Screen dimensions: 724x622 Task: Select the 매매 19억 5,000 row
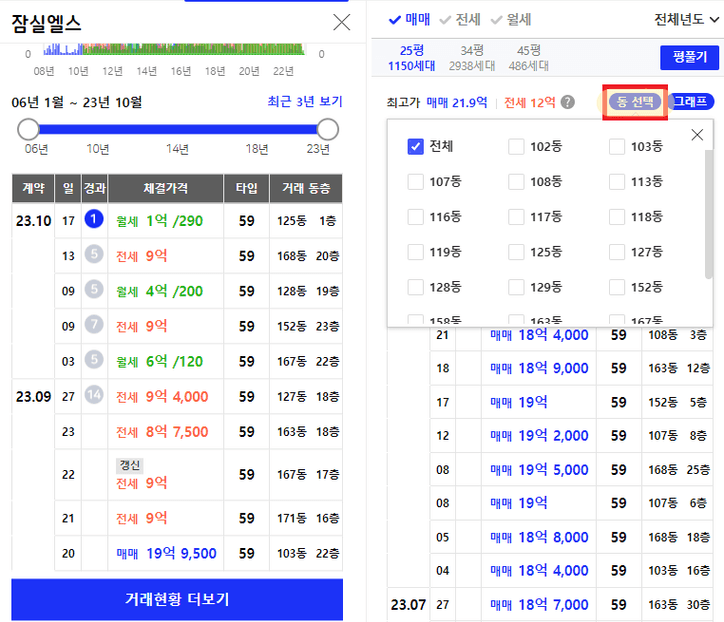click(x=572, y=470)
